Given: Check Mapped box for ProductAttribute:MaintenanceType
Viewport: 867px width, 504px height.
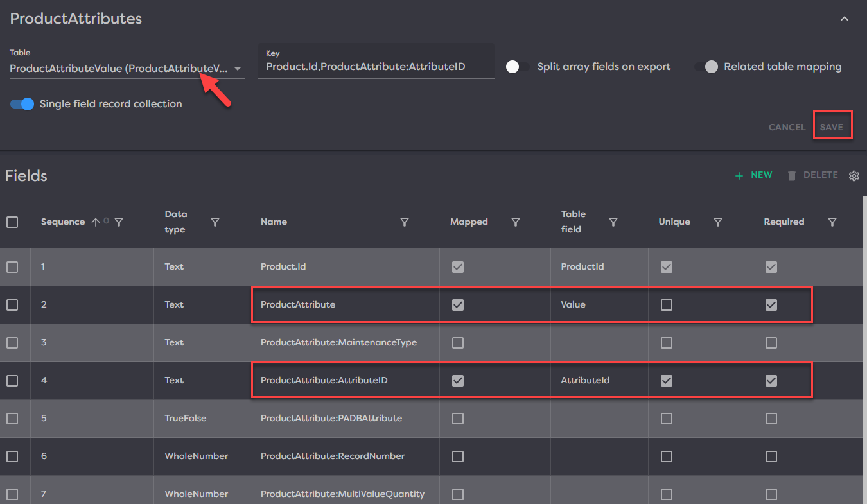Looking at the screenshot, I should (x=458, y=343).
